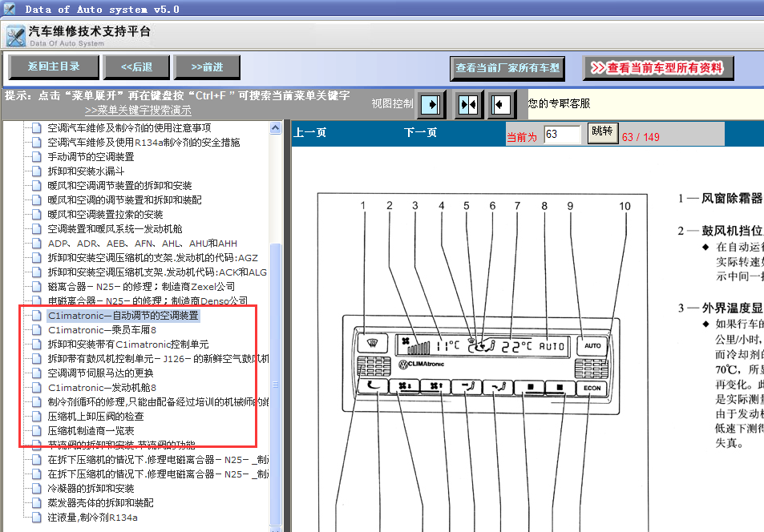Open 拆卸和安装带有Climatronic控制单元
The height and width of the screenshot is (532, 764).
click(x=128, y=345)
